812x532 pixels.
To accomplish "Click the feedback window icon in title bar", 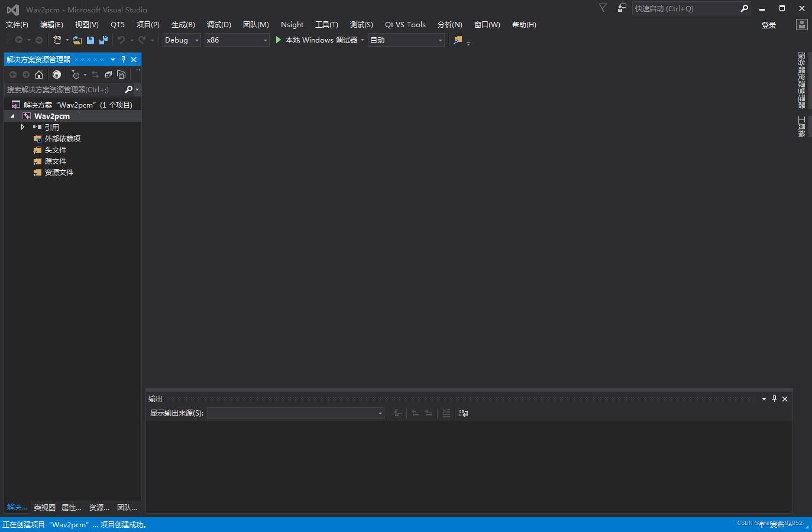I will tap(622, 8).
